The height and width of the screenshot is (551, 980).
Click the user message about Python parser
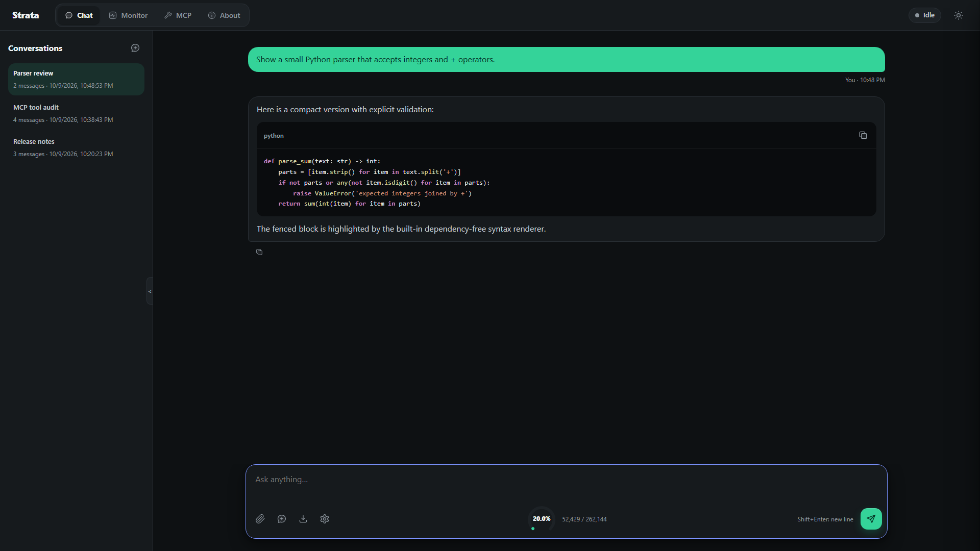pyautogui.click(x=566, y=60)
